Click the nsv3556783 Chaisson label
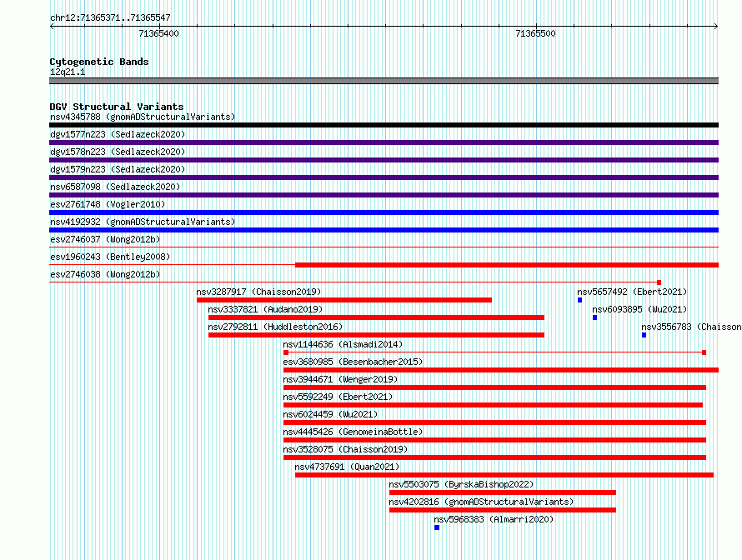The image size is (742, 560). tap(691, 327)
